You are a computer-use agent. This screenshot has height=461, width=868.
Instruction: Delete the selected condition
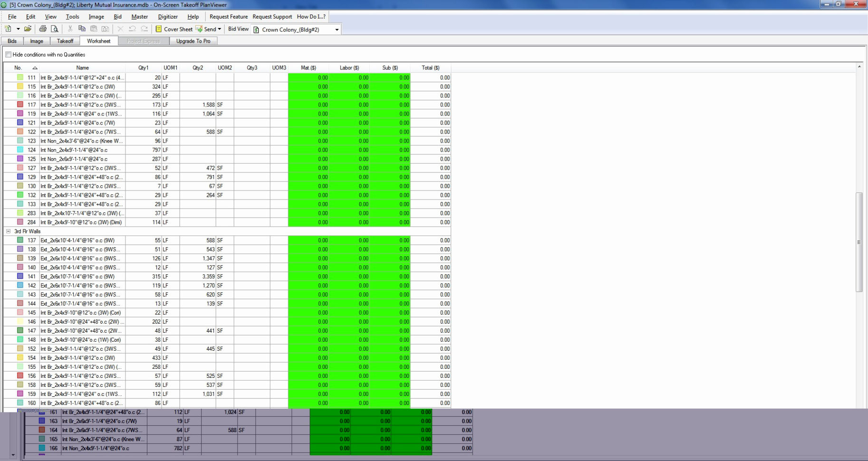[x=120, y=29]
